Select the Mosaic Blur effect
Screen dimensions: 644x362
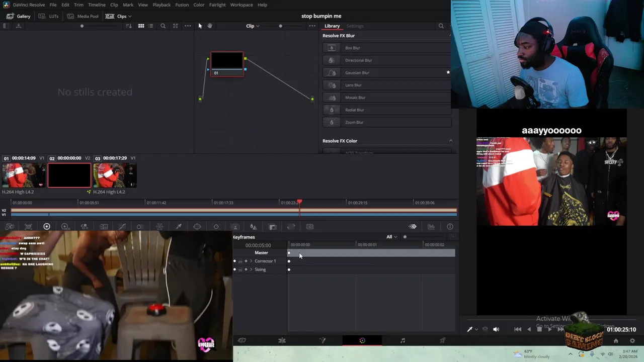(387, 98)
